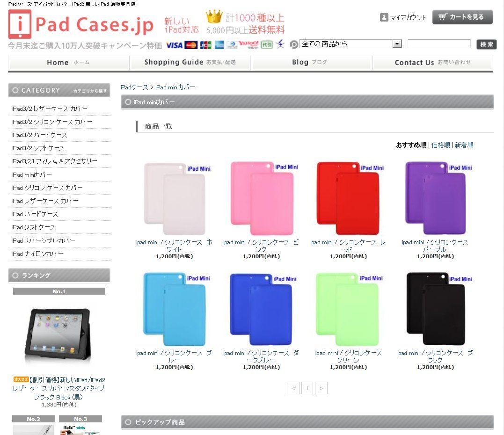This screenshot has height=435, width=504.
Task: Open the Blog ブログ menu item
Action: coord(309,62)
